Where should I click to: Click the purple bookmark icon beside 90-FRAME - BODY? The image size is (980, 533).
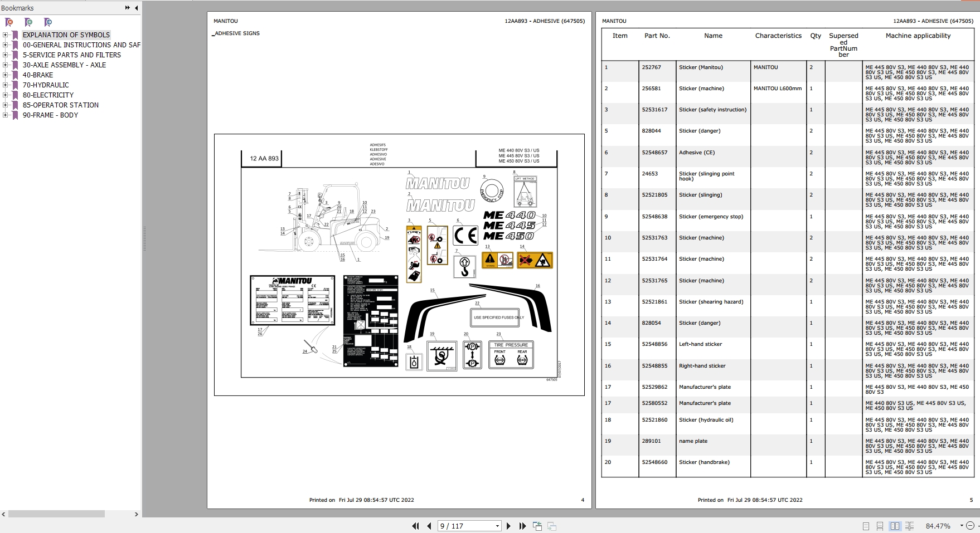[15, 115]
